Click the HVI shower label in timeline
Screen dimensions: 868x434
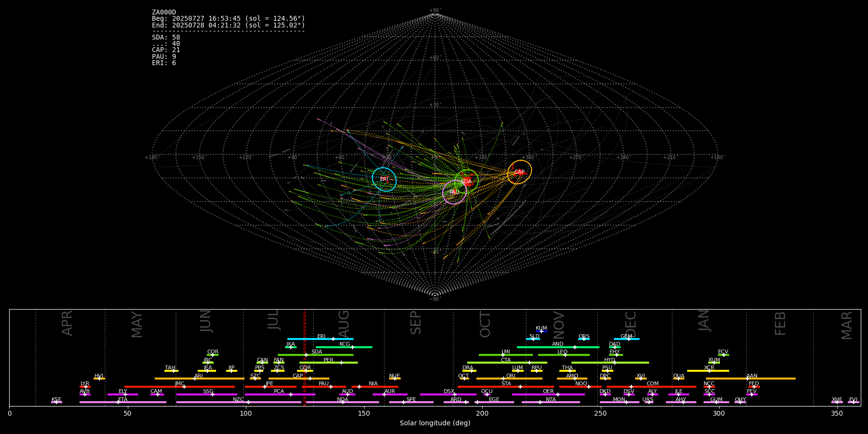pos(99,376)
